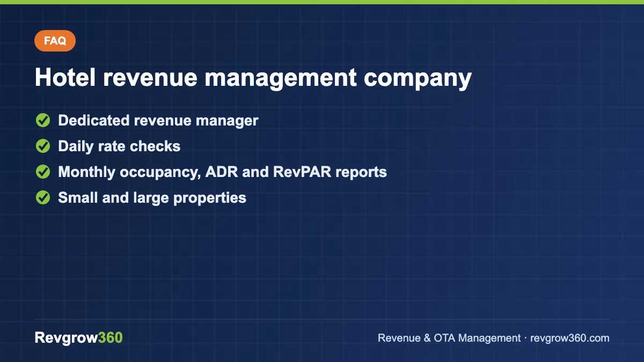Image resolution: width=644 pixels, height=362 pixels.
Task: Select the text 'Small and large properties'
Action: click(152, 198)
